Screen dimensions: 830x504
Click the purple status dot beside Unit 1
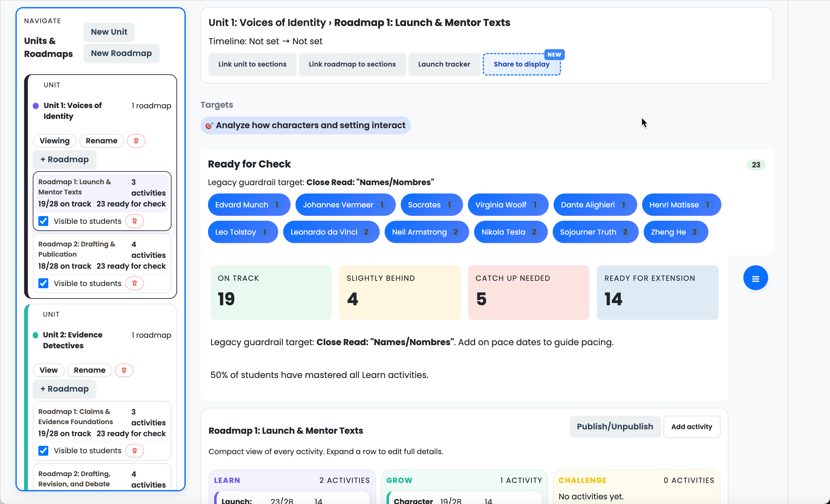pyautogui.click(x=35, y=106)
